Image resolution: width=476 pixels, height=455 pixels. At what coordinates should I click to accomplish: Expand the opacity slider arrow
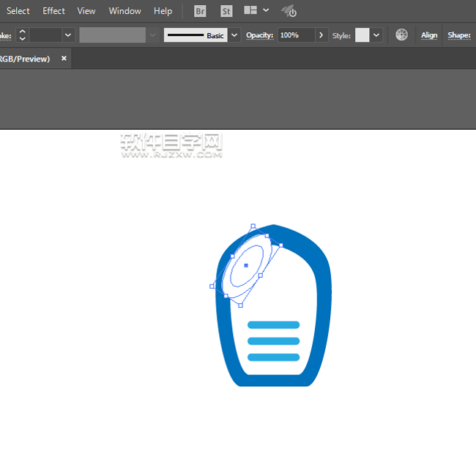[321, 35]
